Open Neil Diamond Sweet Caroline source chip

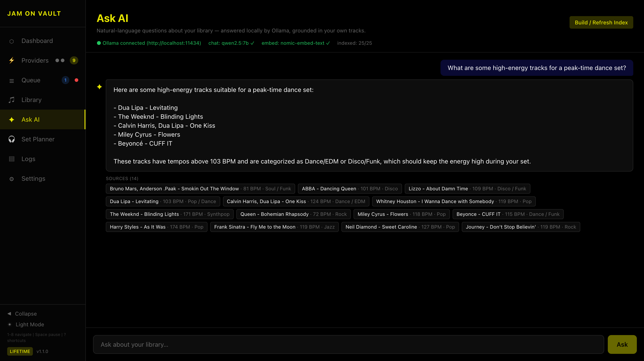[400, 227]
